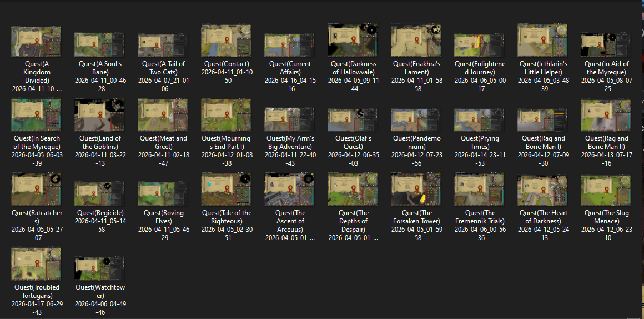Image resolution: width=644 pixels, height=319 pixels.
Task: Select the Quest(Tale of the Righteous) thumbnail
Action: pyautogui.click(x=226, y=190)
